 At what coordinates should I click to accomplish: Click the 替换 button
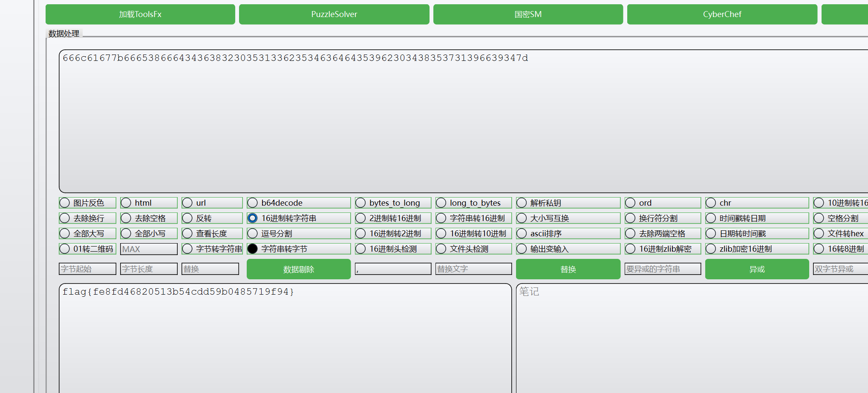coord(568,269)
